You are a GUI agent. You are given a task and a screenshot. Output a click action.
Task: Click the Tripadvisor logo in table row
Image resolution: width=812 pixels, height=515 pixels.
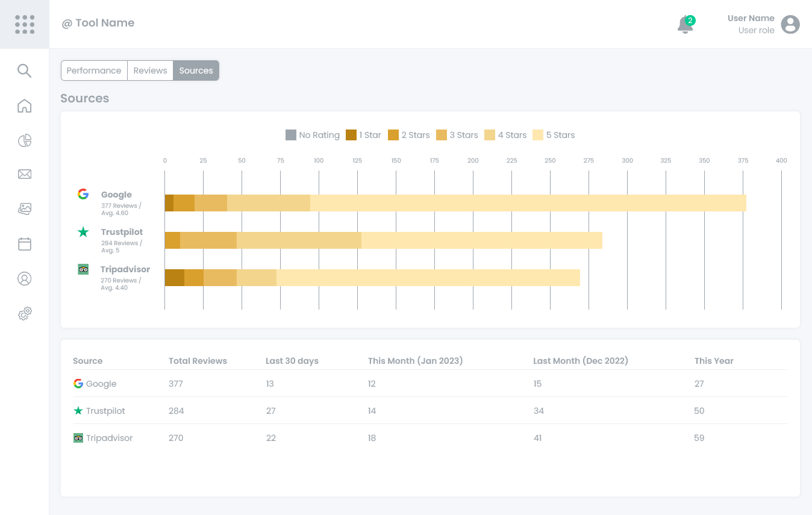coord(78,438)
